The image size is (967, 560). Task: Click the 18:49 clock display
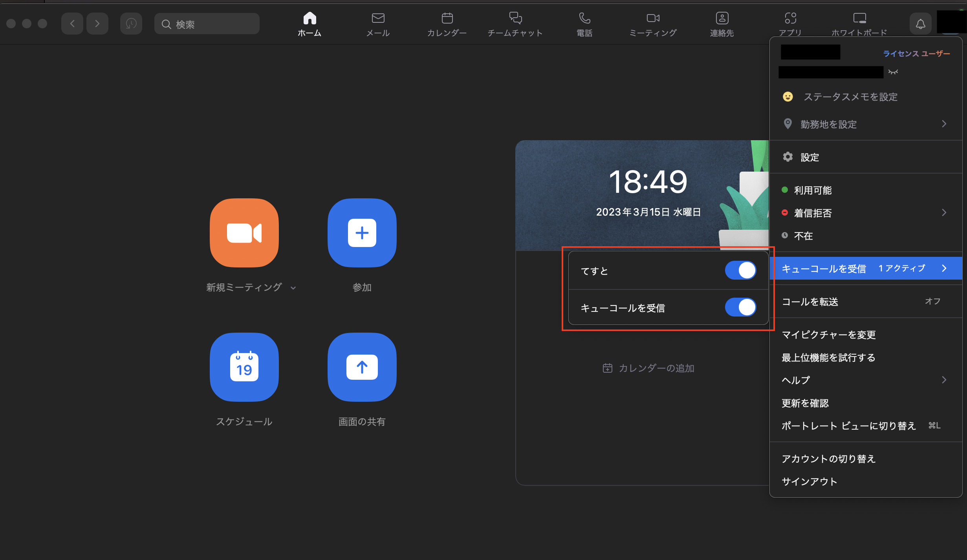click(x=648, y=182)
